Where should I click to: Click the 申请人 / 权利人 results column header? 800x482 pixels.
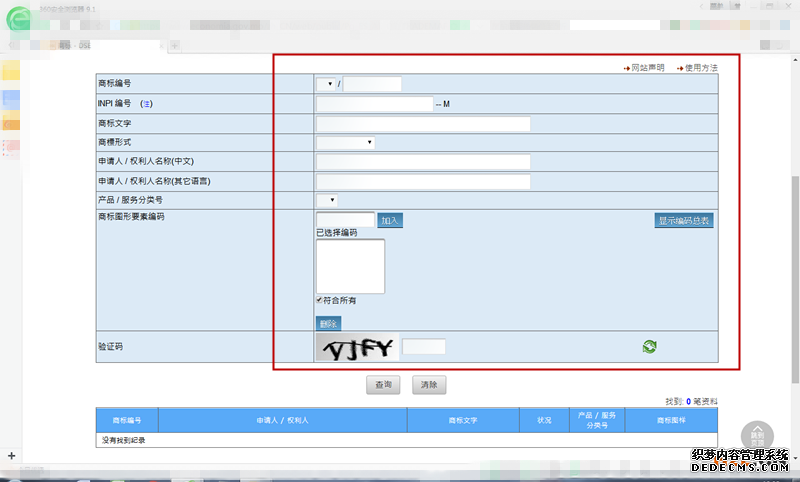pos(283,420)
